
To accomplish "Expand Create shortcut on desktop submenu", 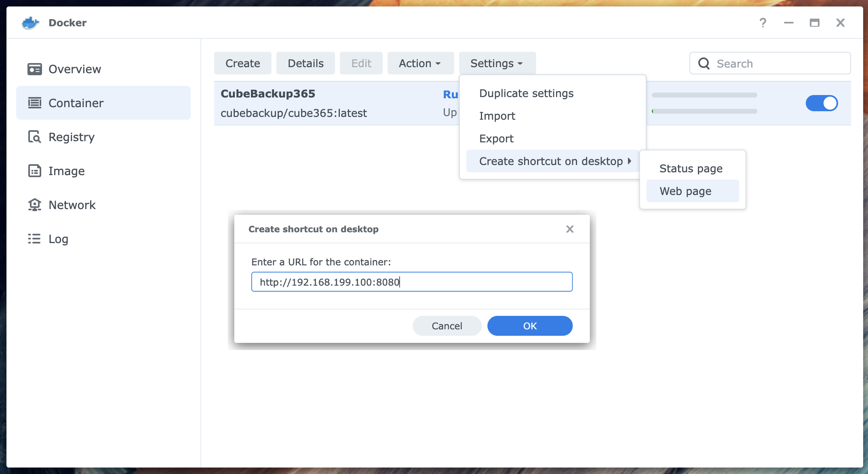I will click(x=552, y=161).
